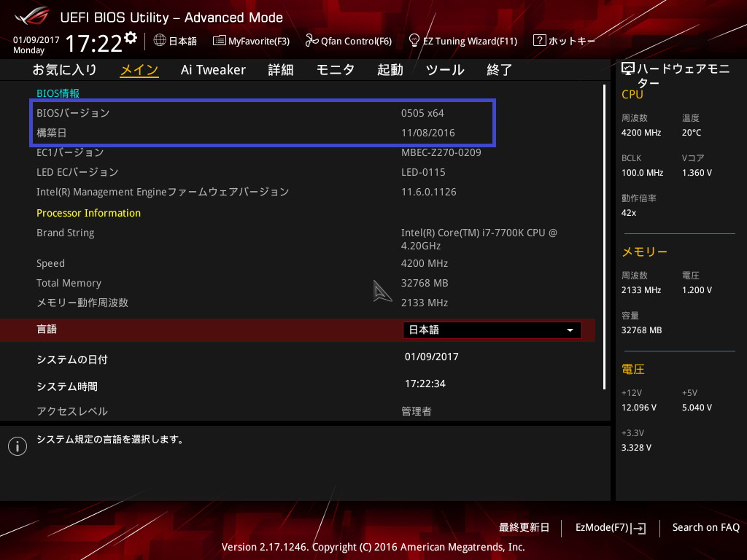Click 1.360 V Vコア reading
The image size is (747, 560).
coord(697,172)
